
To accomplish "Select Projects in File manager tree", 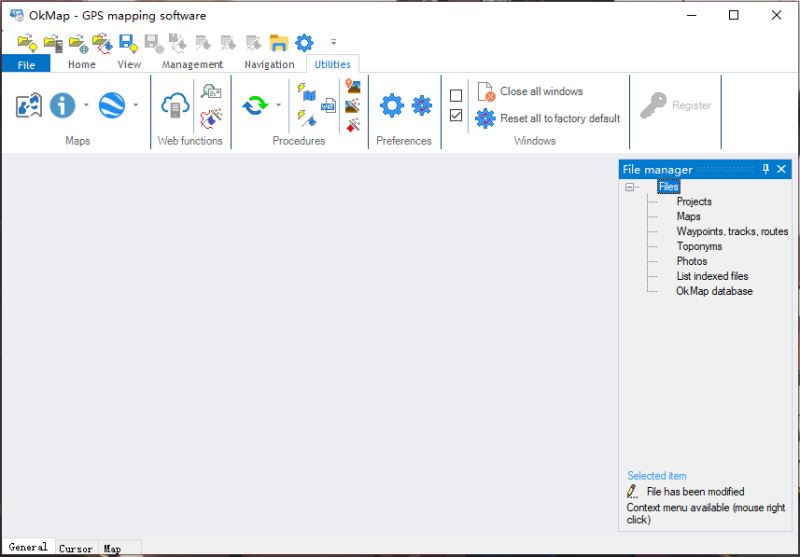I will (694, 201).
